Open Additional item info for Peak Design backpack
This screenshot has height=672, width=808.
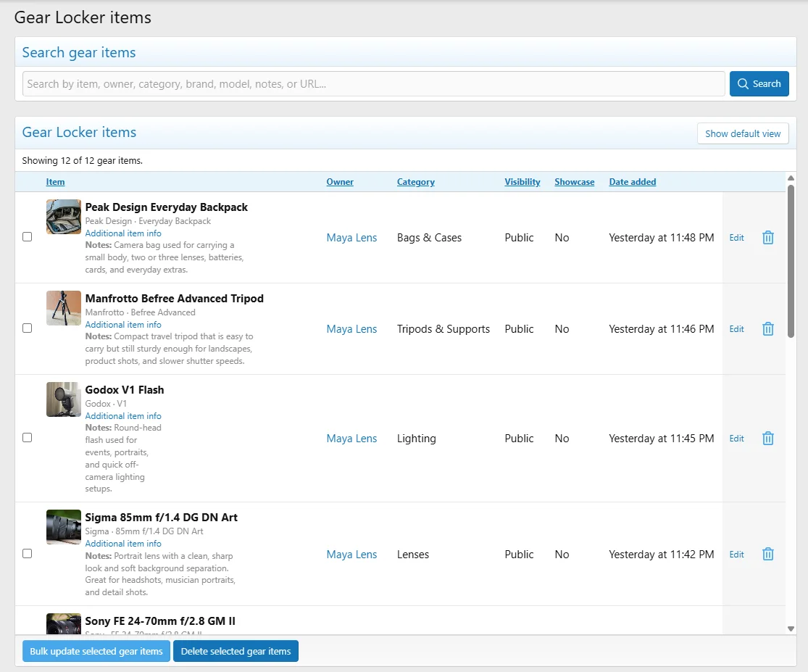coord(123,233)
